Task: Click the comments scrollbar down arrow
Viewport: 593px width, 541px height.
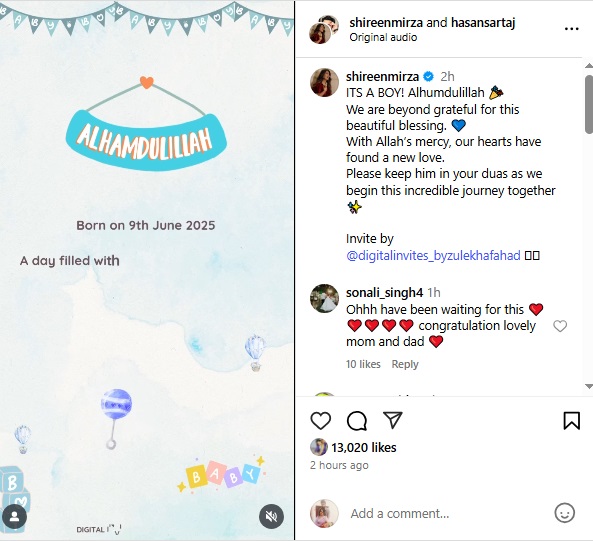Action: 588,386
